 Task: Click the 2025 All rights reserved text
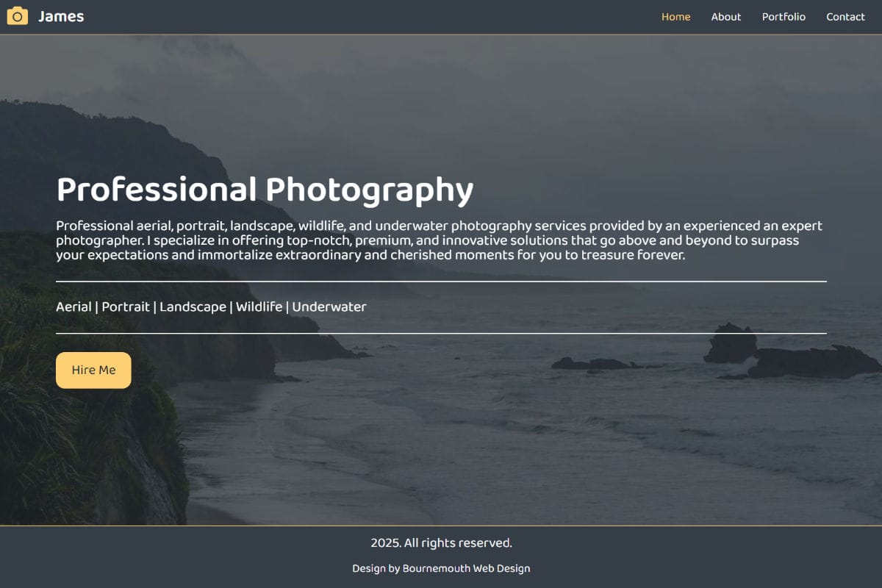[440, 542]
